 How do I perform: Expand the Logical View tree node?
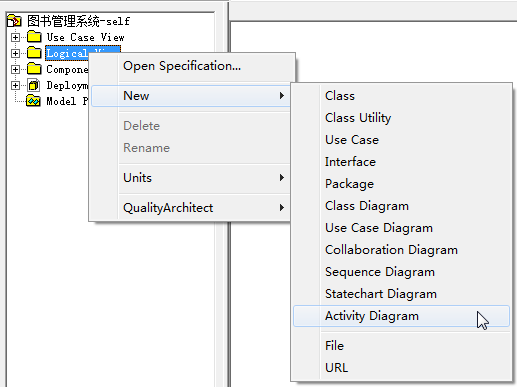coord(15,53)
